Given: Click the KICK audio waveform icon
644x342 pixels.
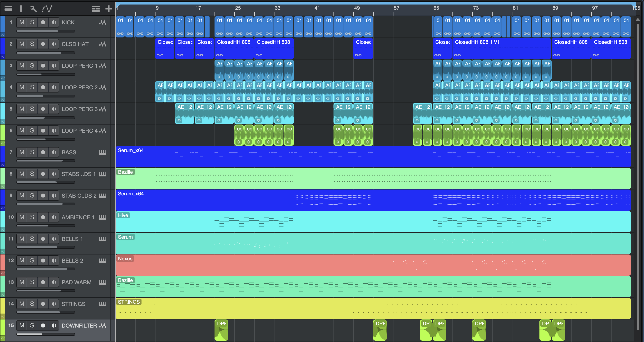Looking at the screenshot, I should (x=103, y=23).
